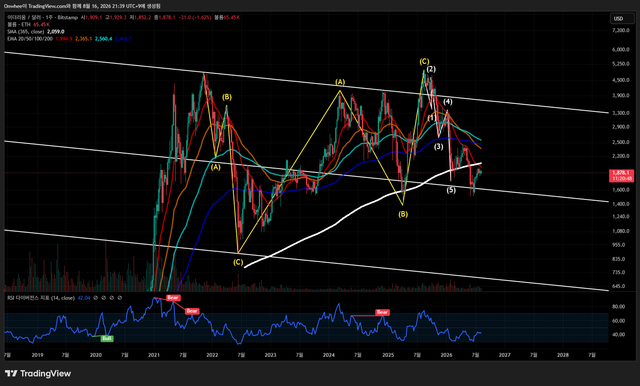Viewport: 640px width, 386px height.
Task: Click the 4,500.0 price axis label
Action: click(620, 80)
